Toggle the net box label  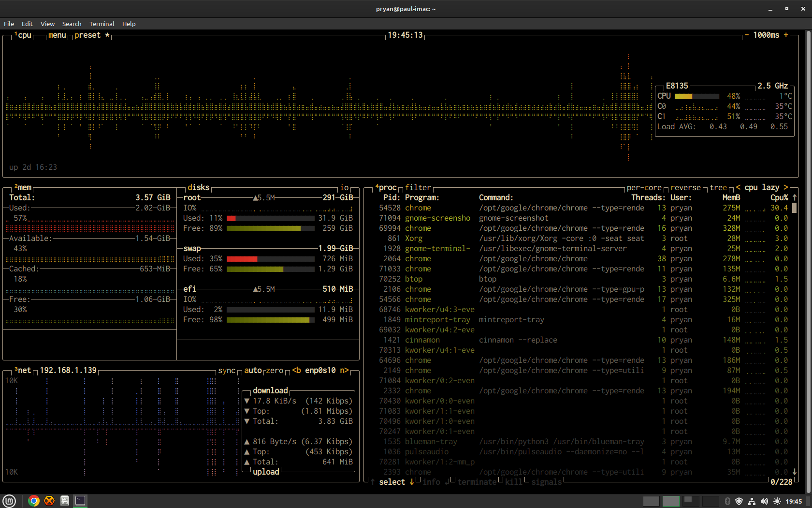coord(23,370)
